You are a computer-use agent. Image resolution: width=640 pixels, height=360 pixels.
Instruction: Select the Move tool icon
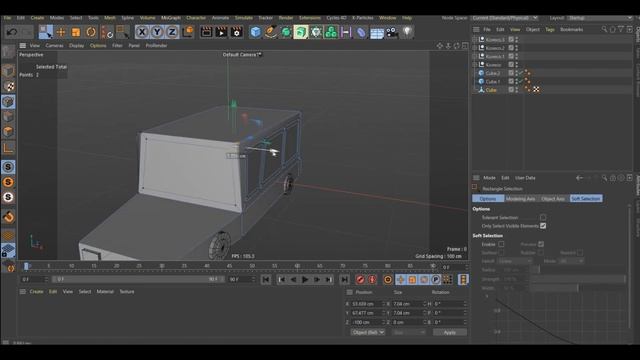click(61, 32)
